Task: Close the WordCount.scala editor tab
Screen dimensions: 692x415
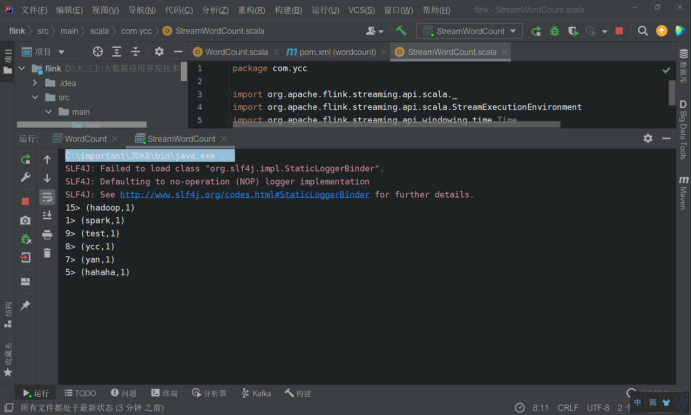Action: pyautogui.click(x=276, y=52)
